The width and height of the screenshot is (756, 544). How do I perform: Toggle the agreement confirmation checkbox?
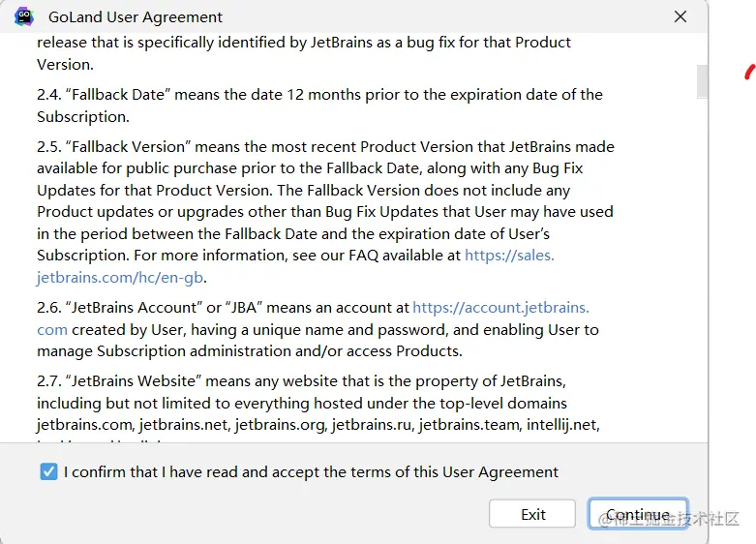[x=49, y=472]
